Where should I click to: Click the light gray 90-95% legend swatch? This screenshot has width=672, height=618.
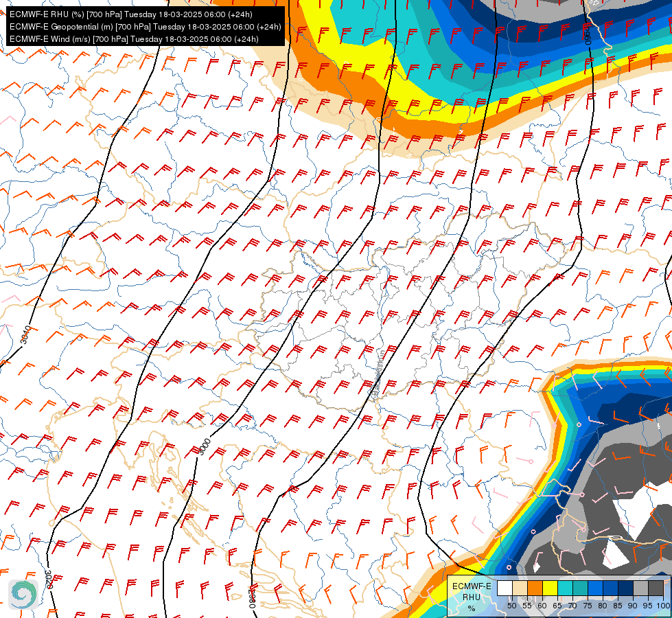coord(640,588)
